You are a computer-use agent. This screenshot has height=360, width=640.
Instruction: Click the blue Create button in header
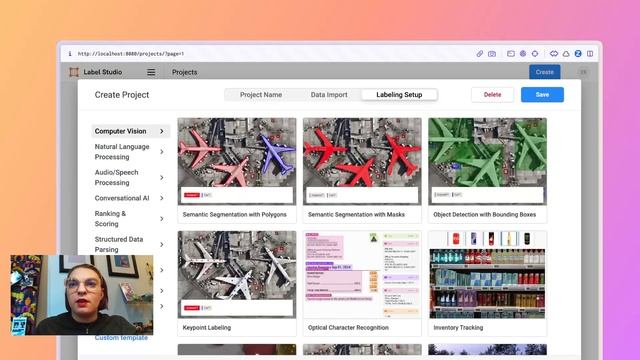[544, 72]
